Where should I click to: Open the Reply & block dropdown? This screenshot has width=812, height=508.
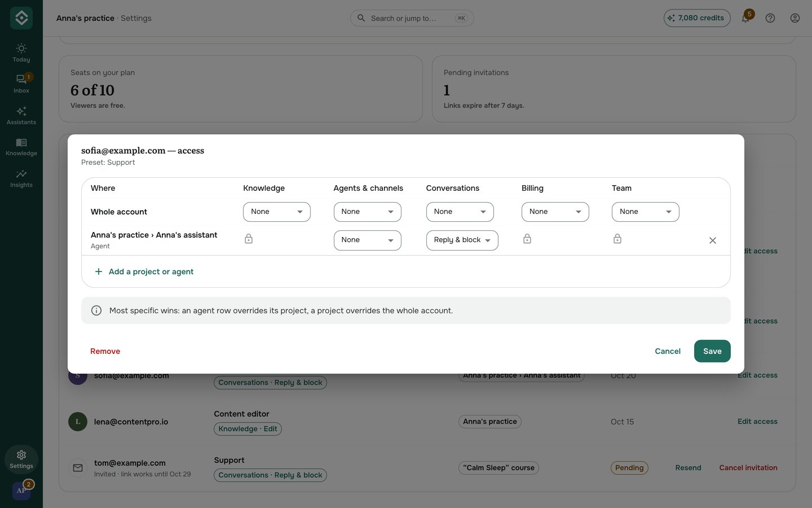(462, 240)
